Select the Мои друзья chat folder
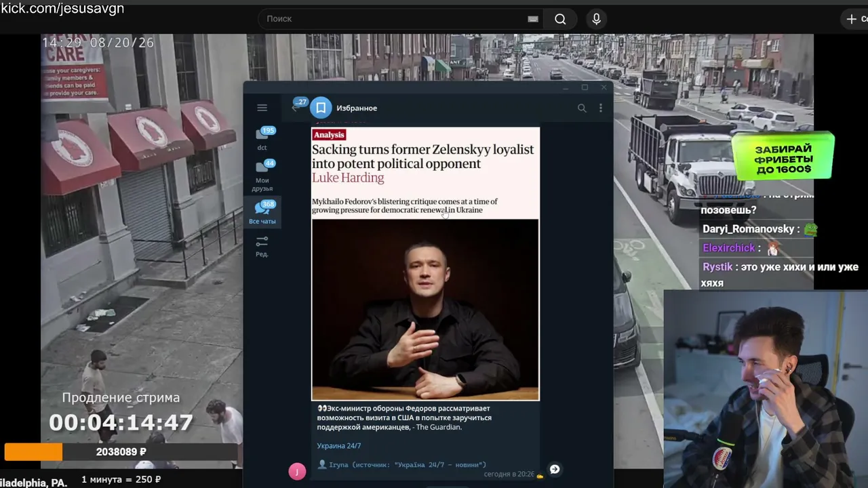This screenshot has width=868, height=488. tap(262, 176)
